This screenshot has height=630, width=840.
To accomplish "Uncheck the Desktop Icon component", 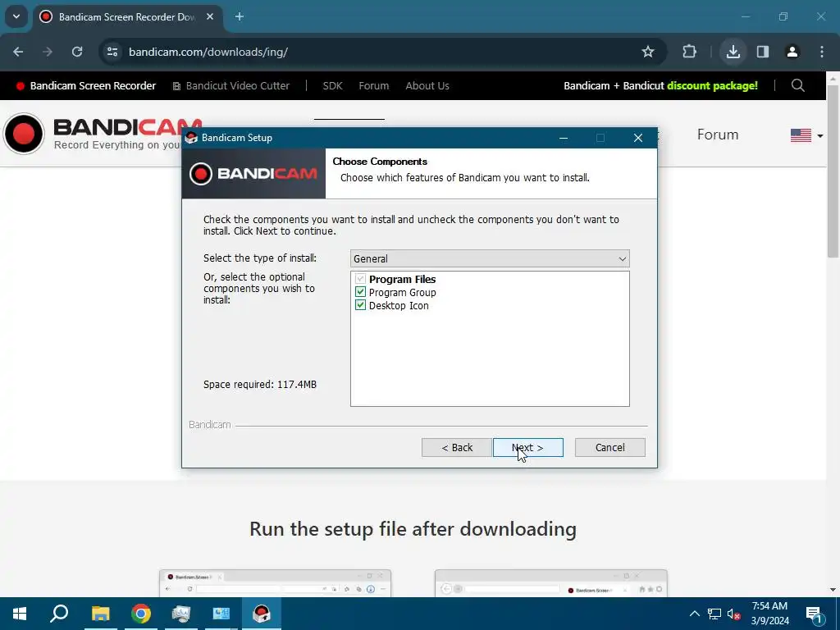I will tap(361, 305).
